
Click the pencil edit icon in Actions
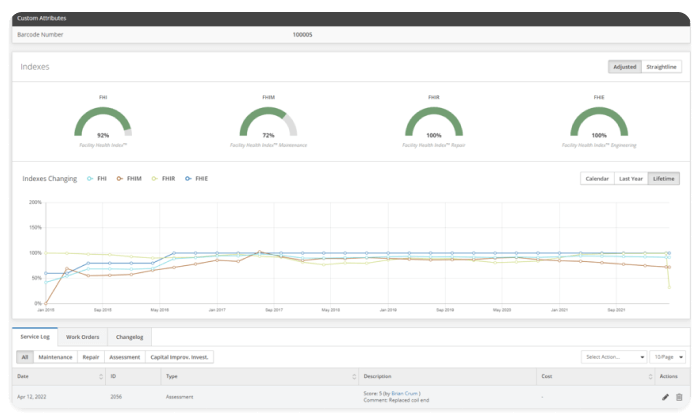click(x=665, y=397)
